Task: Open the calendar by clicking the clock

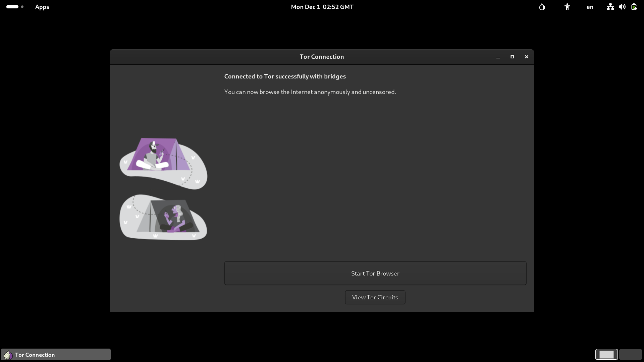Action: [x=322, y=7]
